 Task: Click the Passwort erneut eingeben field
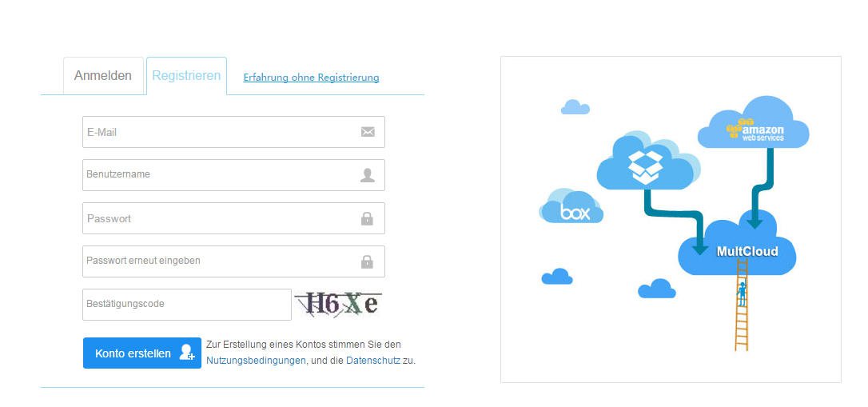click(233, 261)
